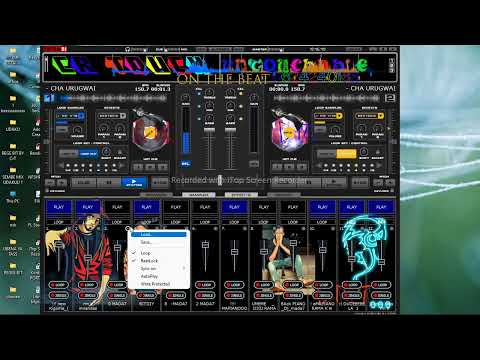
Task: Click the left channel gain knob in mixer
Action: (185, 98)
